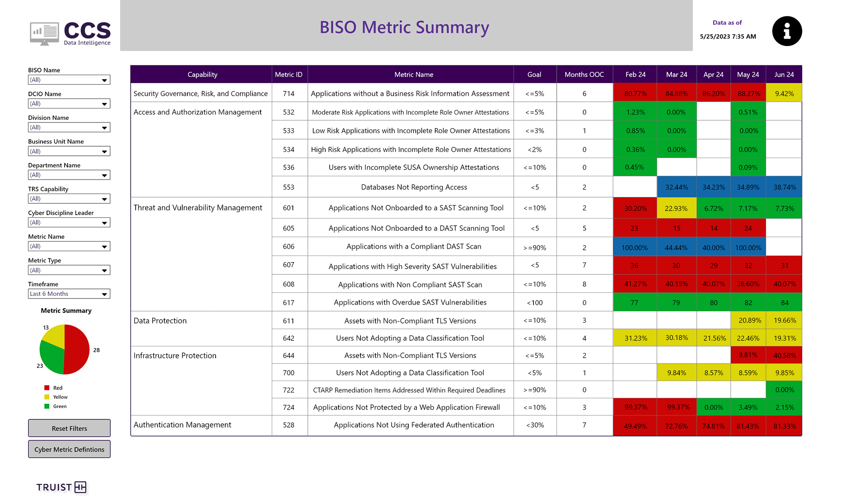Click the Red legend swatch
Viewport: 843px width, 504px height.
(x=47, y=388)
